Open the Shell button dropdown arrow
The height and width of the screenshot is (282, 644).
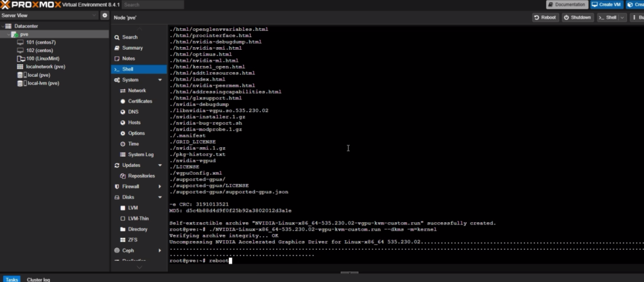(x=622, y=17)
